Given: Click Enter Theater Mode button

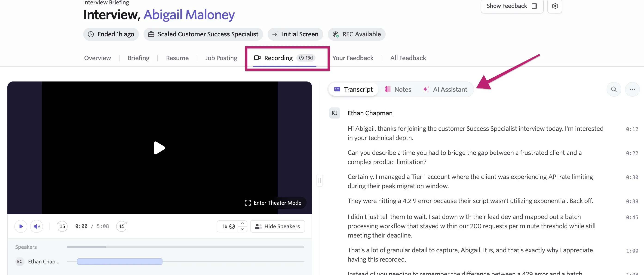Looking at the screenshot, I should pos(273,203).
